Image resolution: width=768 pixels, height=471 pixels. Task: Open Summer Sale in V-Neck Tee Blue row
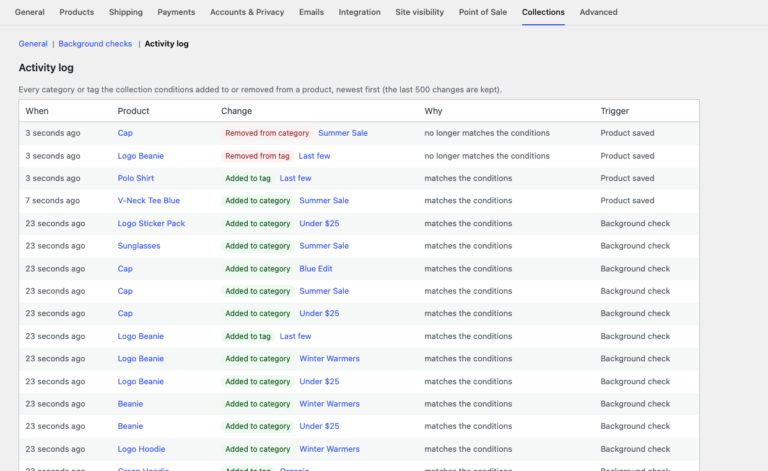point(324,201)
